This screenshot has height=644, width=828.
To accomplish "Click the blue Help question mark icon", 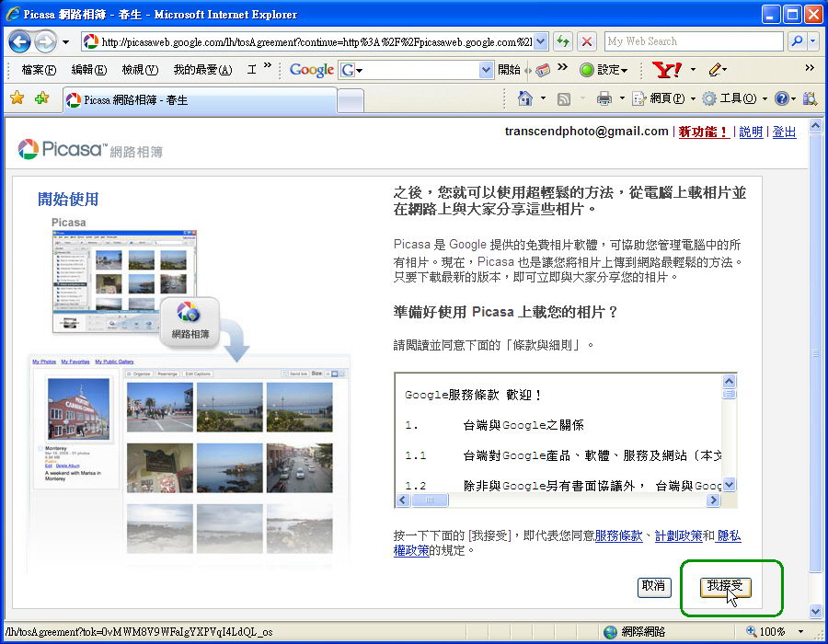I will 781,98.
